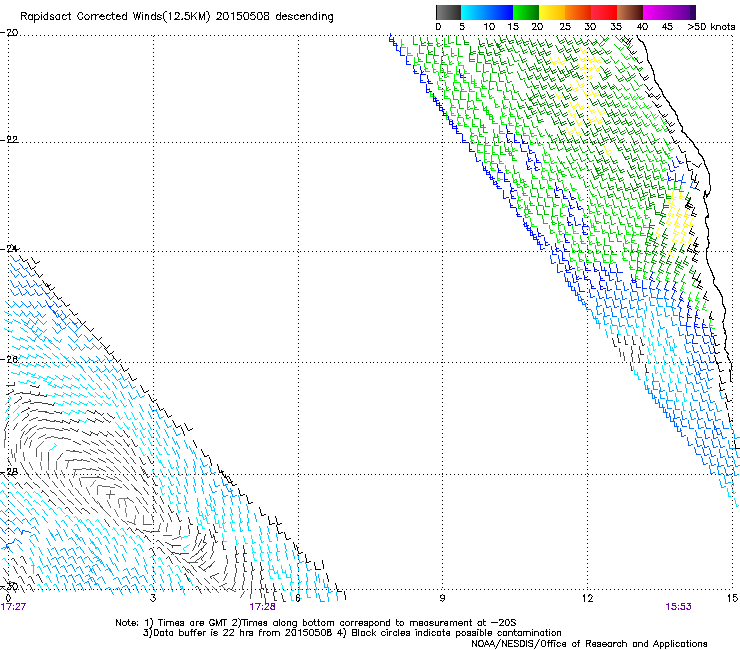Viewport: 740px width, 650px height.
Task: Click the '-28' latitude axis label
Action: [x=9, y=471]
